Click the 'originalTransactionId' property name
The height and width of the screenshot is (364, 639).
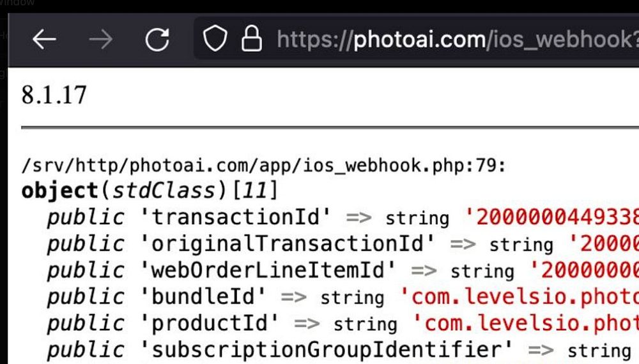point(288,244)
